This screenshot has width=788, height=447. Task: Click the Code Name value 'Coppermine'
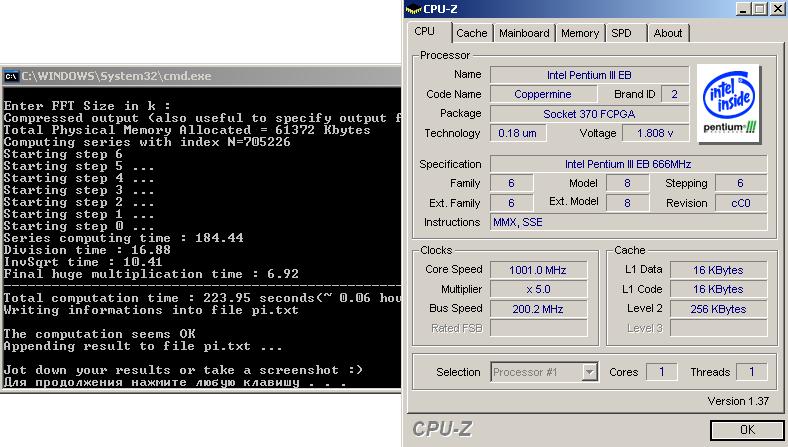click(543, 94)
